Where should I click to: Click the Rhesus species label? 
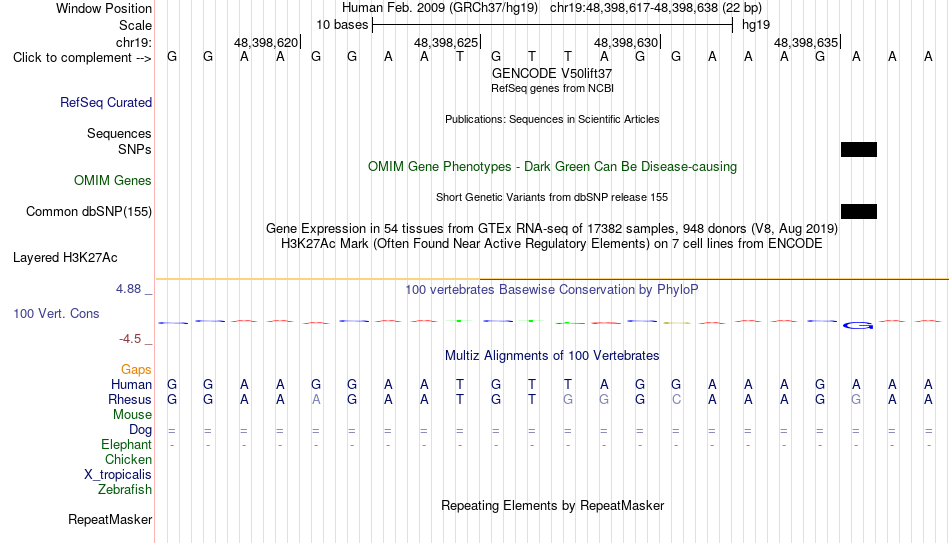(x=129, y=399)
